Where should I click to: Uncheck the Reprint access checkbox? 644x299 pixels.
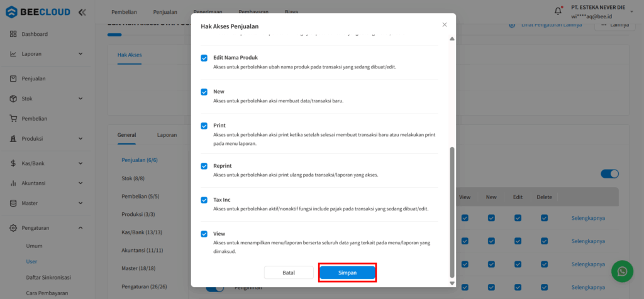pos(204,166)
